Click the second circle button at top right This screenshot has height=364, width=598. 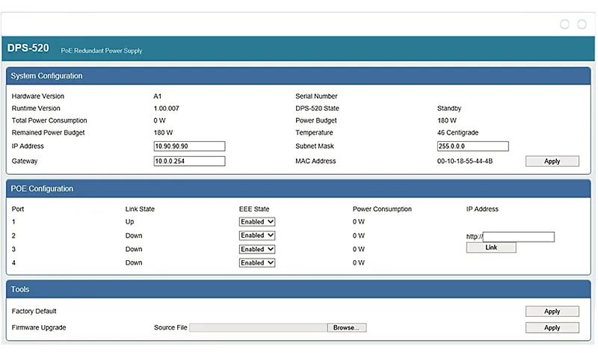[x=582, y=25]
